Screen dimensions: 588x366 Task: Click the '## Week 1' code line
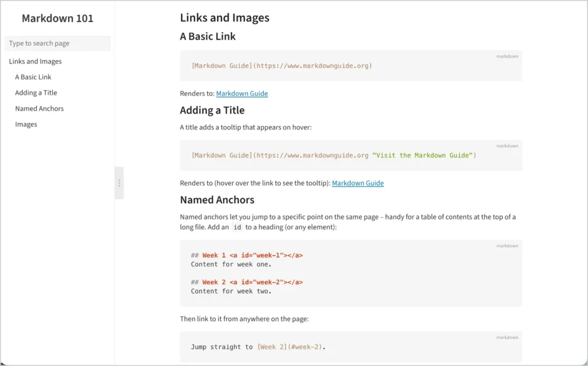tap(247, 256)
